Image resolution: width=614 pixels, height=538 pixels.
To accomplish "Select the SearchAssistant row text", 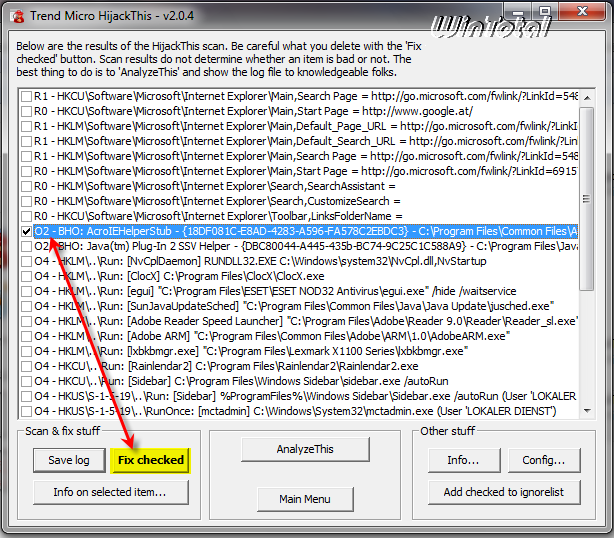I will (215, 186).
